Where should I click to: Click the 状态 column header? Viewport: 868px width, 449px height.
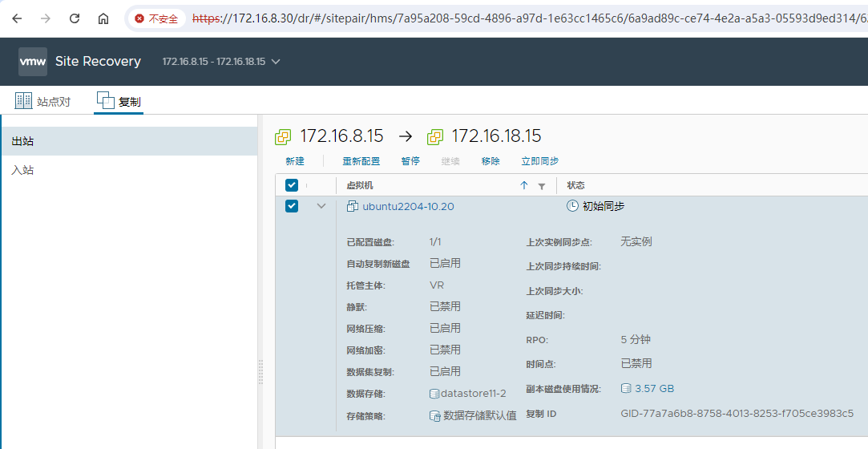[575, 185]
